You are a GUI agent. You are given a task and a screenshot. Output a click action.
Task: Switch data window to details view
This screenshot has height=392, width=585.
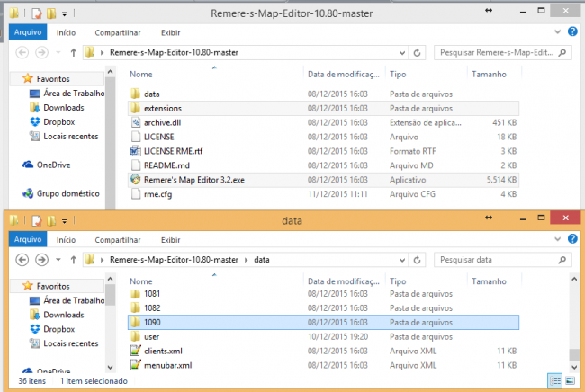(x=555, y=381)
